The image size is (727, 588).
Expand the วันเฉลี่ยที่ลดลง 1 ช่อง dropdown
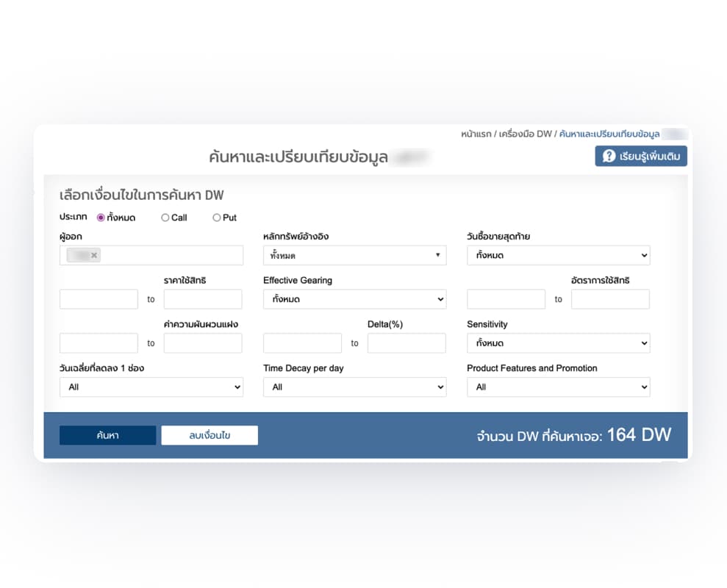click(151, 387)
